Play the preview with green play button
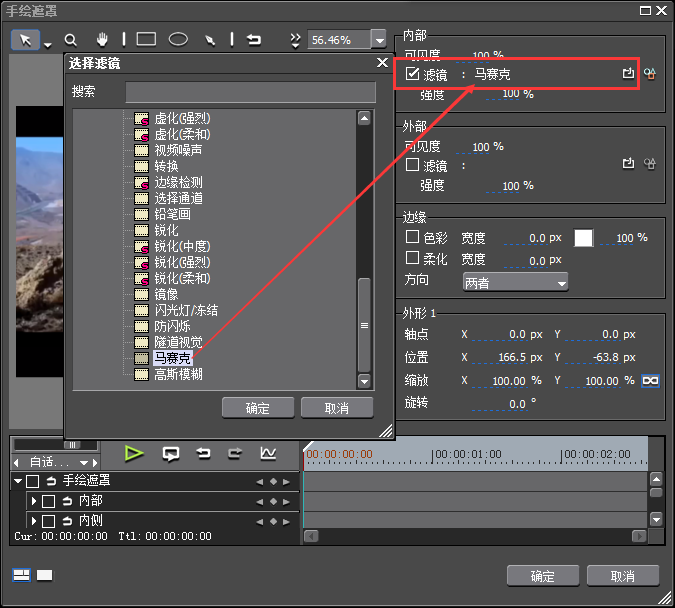Screen dimensions: 675x608 point(134,453)
